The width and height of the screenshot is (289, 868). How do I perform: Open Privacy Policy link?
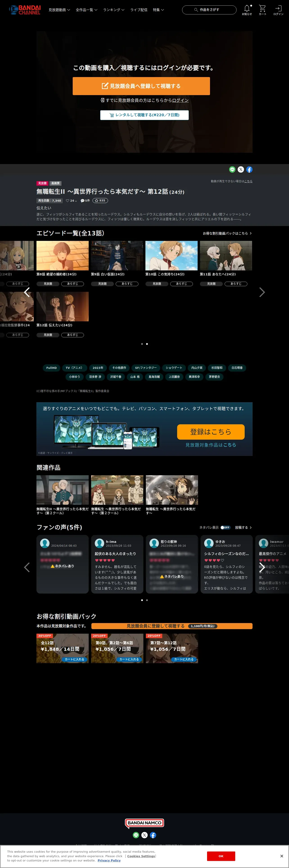[109, 860]
